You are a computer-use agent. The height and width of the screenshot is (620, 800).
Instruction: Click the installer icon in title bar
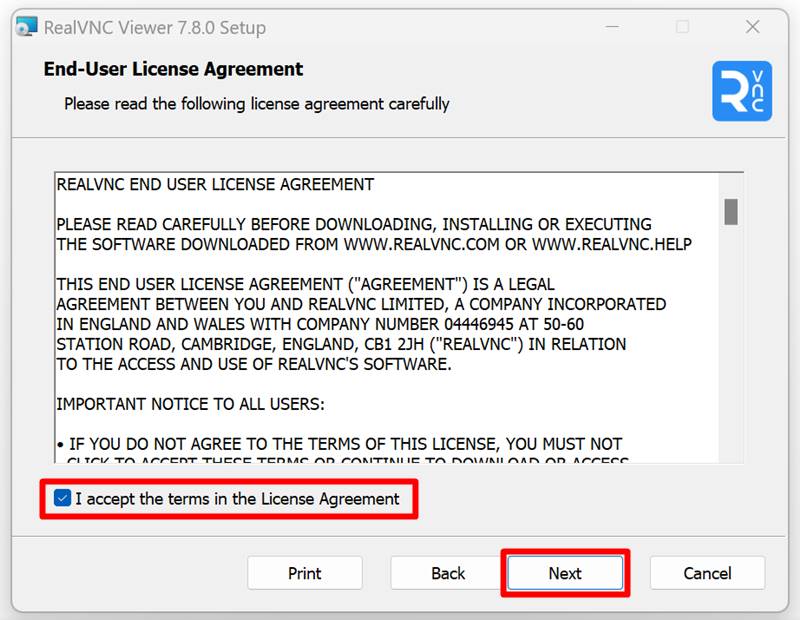27,27
